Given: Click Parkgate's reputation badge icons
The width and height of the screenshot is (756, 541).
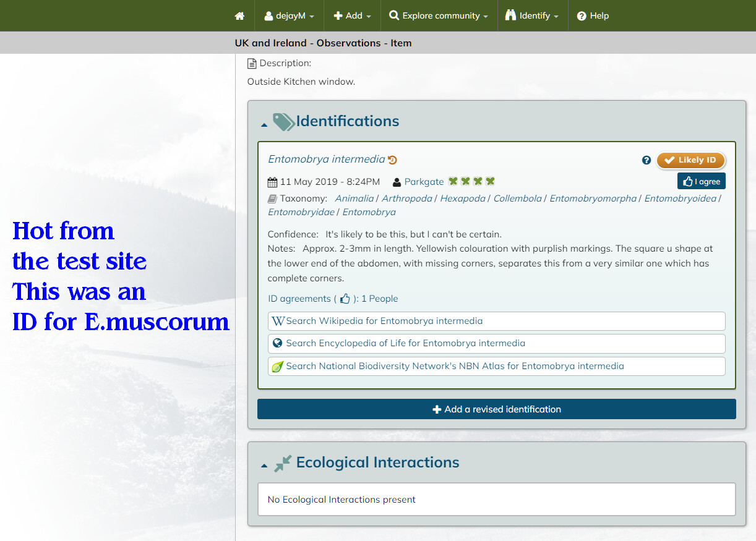Looking at the screenshot, I should tap(472, 181).
